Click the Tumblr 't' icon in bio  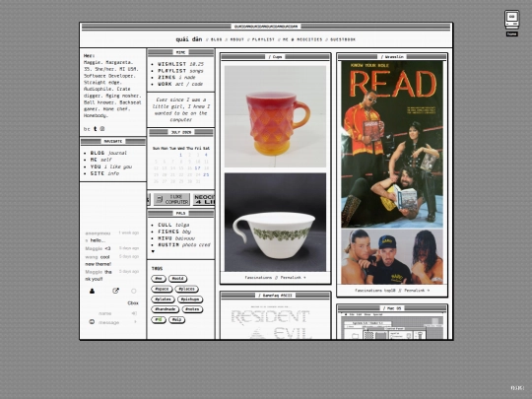[x=95, y=129]
